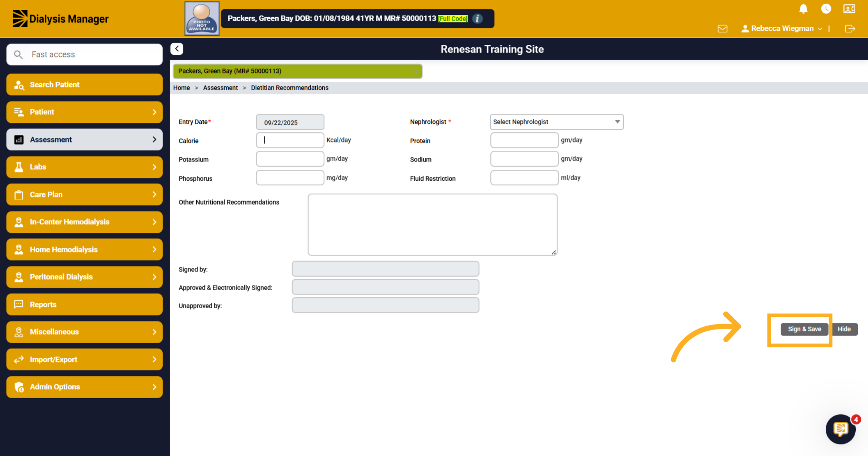Click the Calorie input field
The width and height of the screenshot is (868, 456).
click(x=290, y=140)
